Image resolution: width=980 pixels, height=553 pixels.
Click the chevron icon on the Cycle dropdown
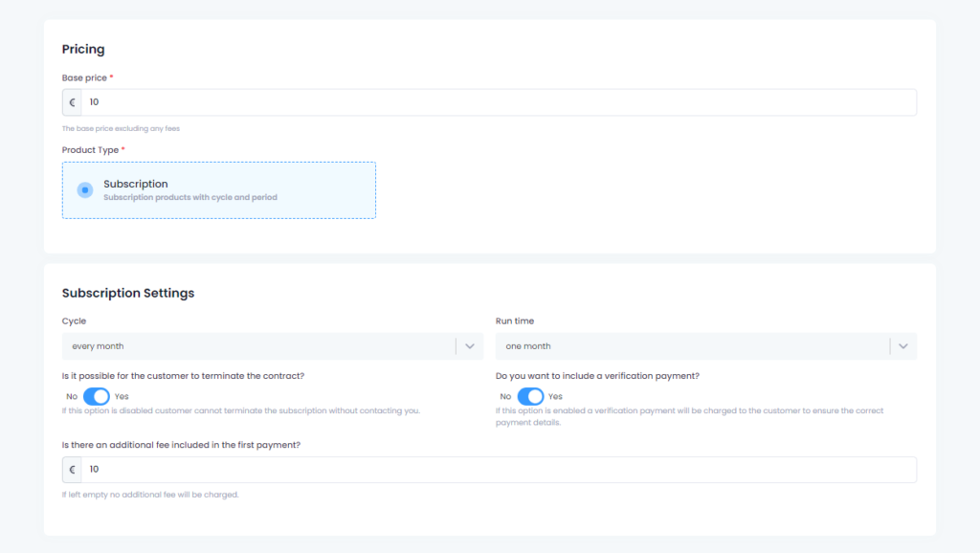pos(470,345)
